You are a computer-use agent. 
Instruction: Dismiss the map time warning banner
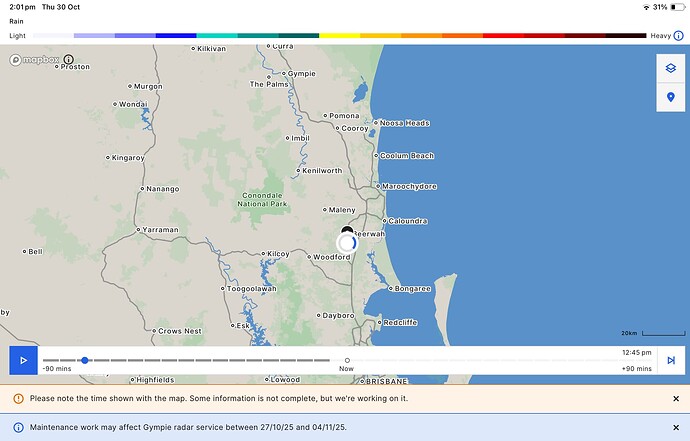pyautogui.click(x=676, y=399)
